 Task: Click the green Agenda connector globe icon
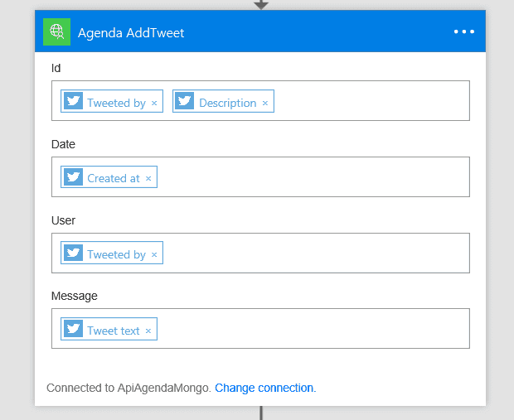click(x=56, y=31)
